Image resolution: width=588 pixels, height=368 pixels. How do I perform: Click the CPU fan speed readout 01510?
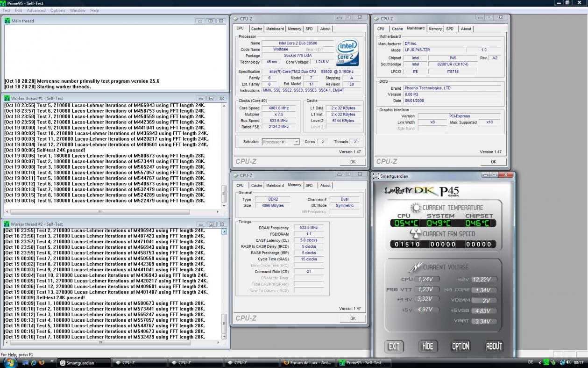(x=408, y=245)
